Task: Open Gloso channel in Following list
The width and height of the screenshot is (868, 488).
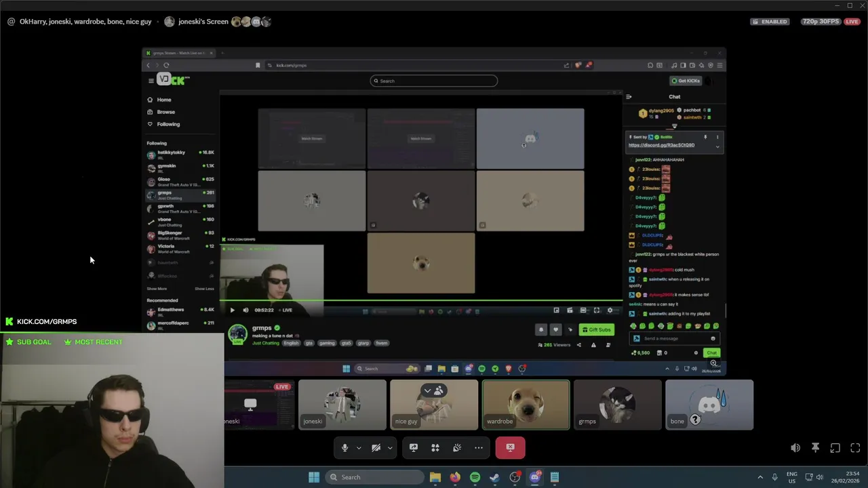Action: click(x=180, y=181)
